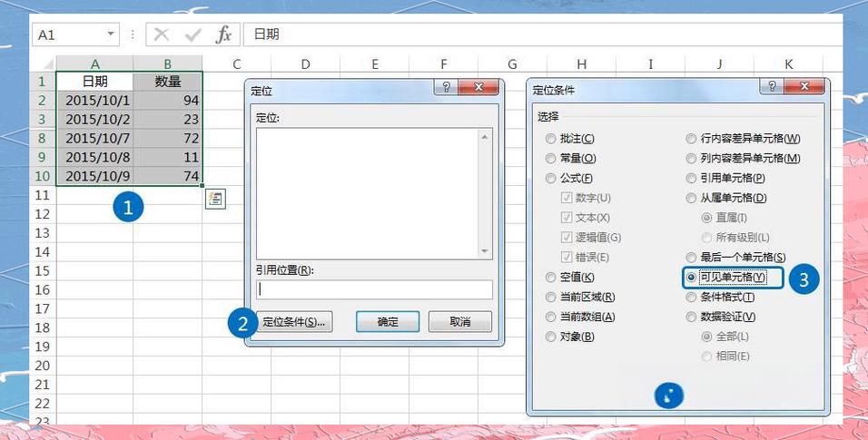Click the cell with date 2015/10/7

pos(95,139)
